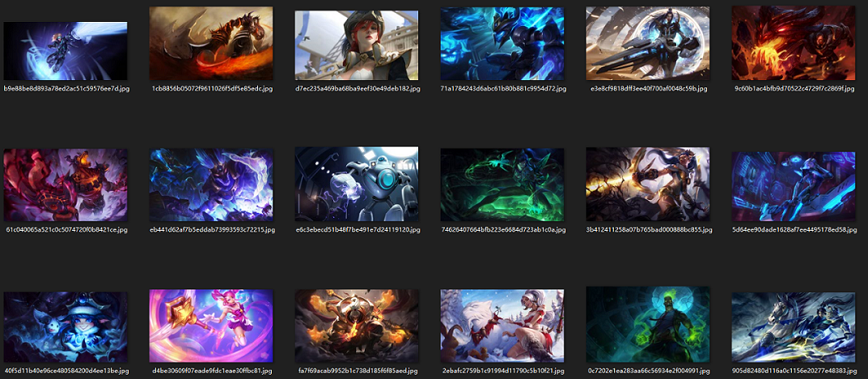Screen dimensions: 868x379
Task: Select the thumbnail above filename starting b9e88be
Action: [x=66, y=51]
